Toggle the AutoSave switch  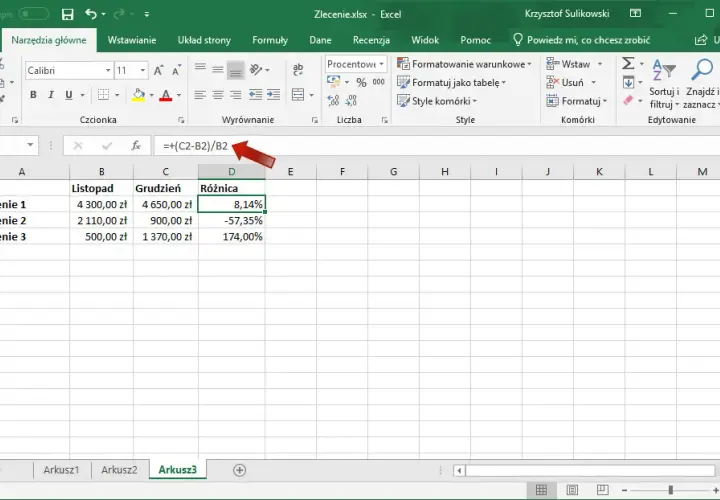34,14
